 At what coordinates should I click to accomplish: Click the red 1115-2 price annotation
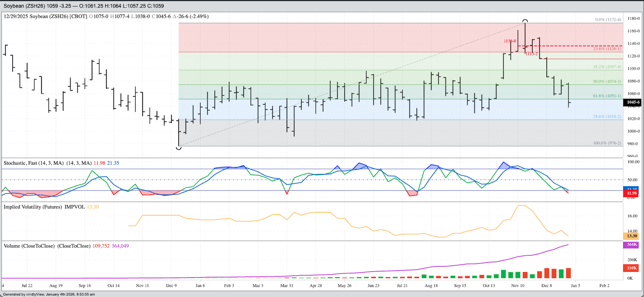click(x=532, y=54)
